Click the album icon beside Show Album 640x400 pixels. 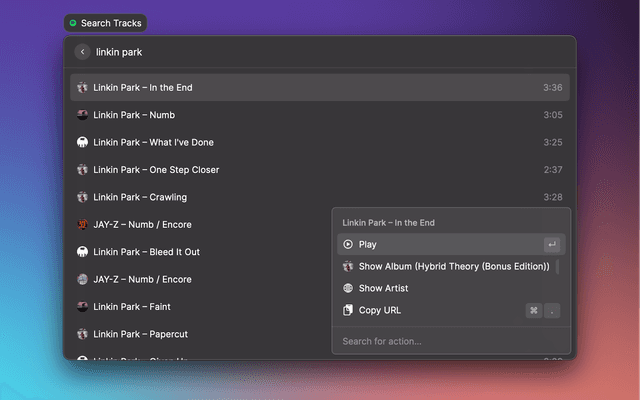point(348,266)
